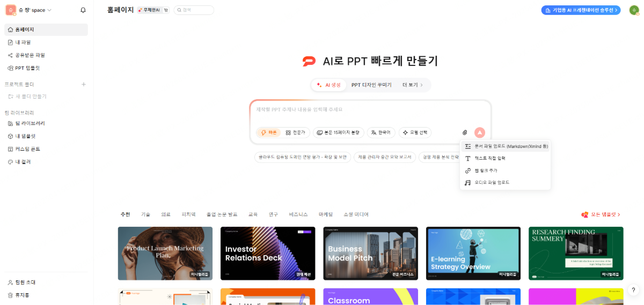Open 모델 선택 dropdown
Viewport: 644px width, 305px height.
[415, 132]
